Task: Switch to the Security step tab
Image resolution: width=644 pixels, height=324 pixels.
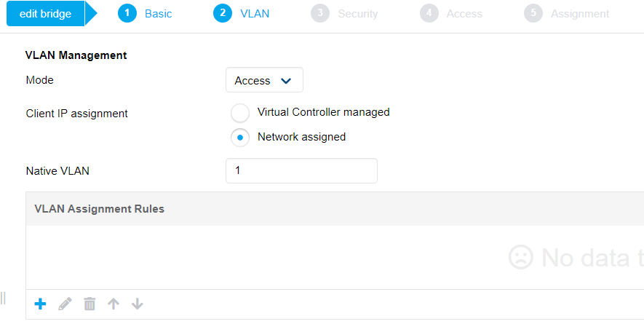Action: click(357, 14)
